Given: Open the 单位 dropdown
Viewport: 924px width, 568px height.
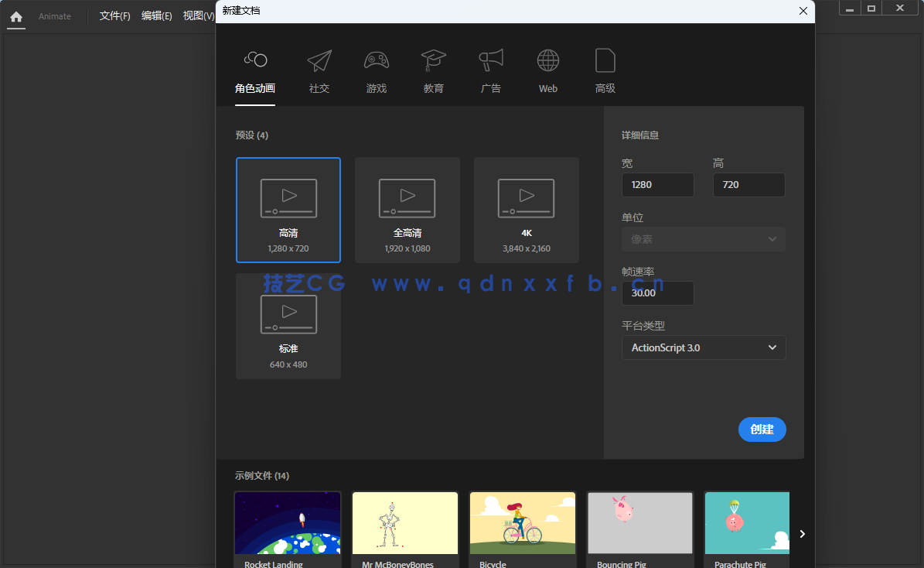Looking at the screenshot, I should pos(703,239).
